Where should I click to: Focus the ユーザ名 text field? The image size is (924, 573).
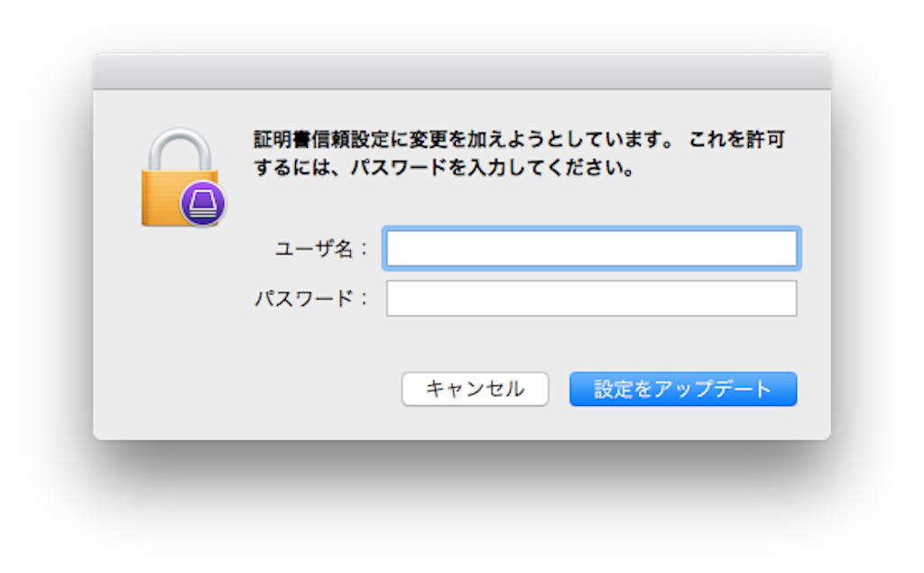[592, 248]
